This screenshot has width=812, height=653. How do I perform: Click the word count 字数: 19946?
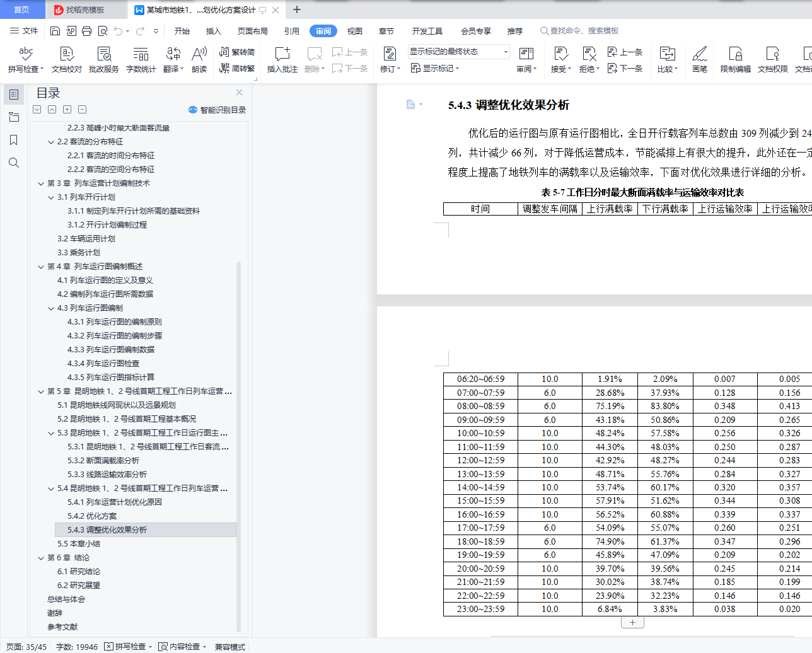77,647
